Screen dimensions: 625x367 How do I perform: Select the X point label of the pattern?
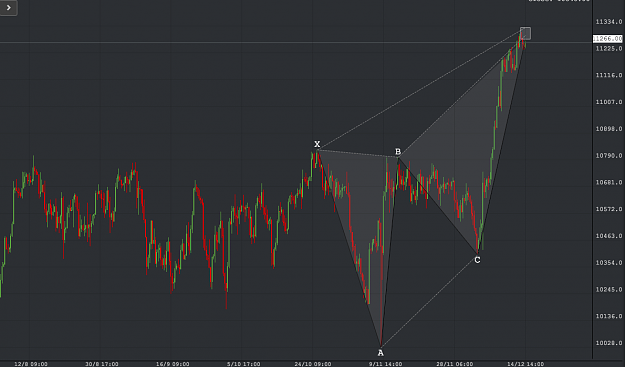(317, 144)
